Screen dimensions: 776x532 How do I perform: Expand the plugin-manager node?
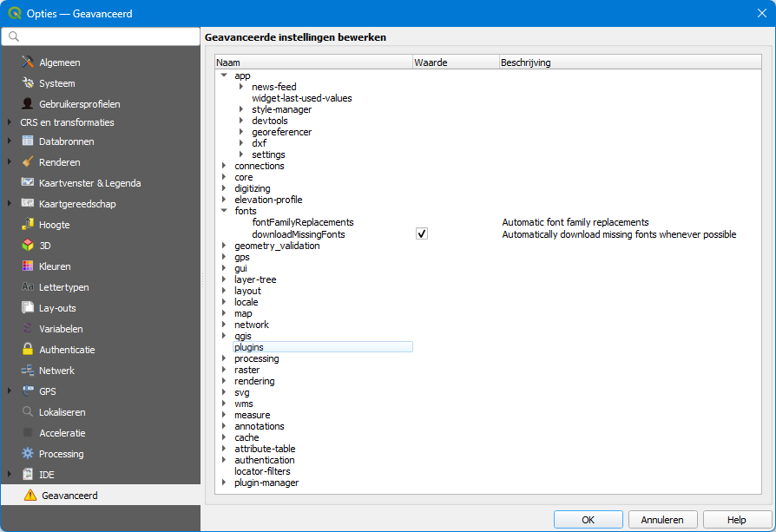224,482
